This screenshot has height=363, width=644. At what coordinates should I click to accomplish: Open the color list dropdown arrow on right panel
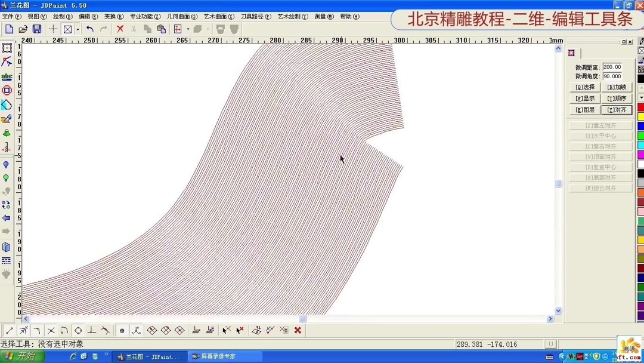pos(642,97)
